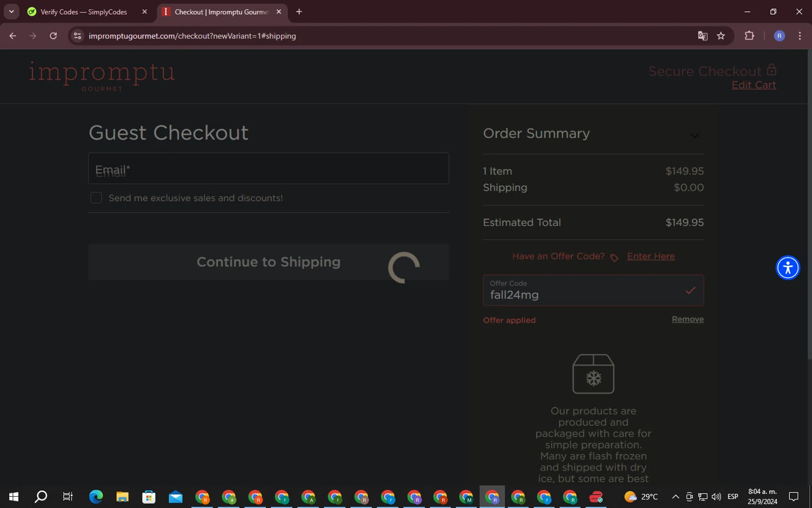The height and width of the screenshot is (508, 812).
Task: Click the 1 Item label
Action: click(497, 171)
